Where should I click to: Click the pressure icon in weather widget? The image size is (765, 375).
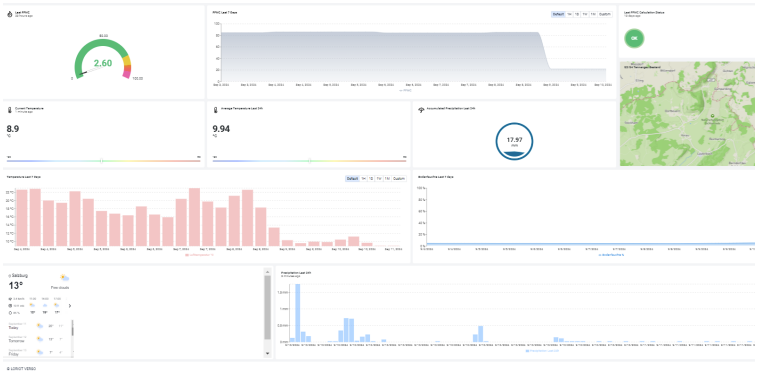(10, 306)
